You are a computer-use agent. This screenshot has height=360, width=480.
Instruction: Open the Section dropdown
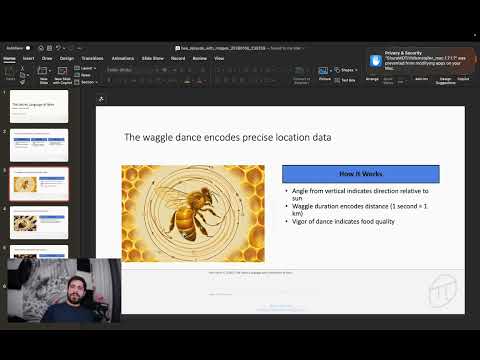86,82
